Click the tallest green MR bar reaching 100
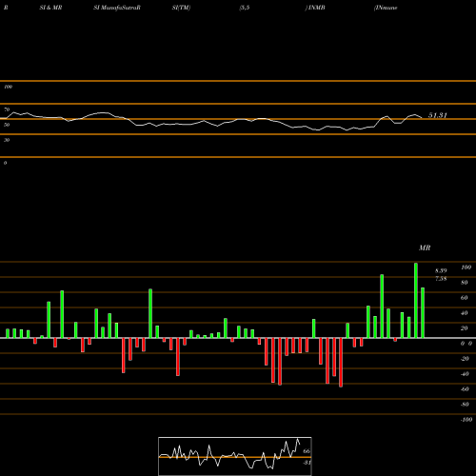The width and height of the screenshot is (476, 476). tap(416, 300)
